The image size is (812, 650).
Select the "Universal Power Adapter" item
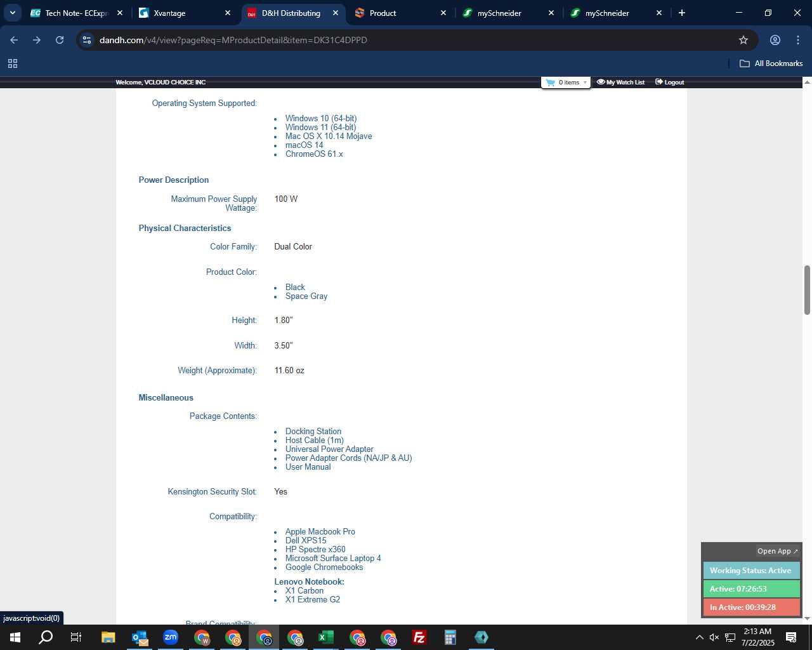coord(329,449)
